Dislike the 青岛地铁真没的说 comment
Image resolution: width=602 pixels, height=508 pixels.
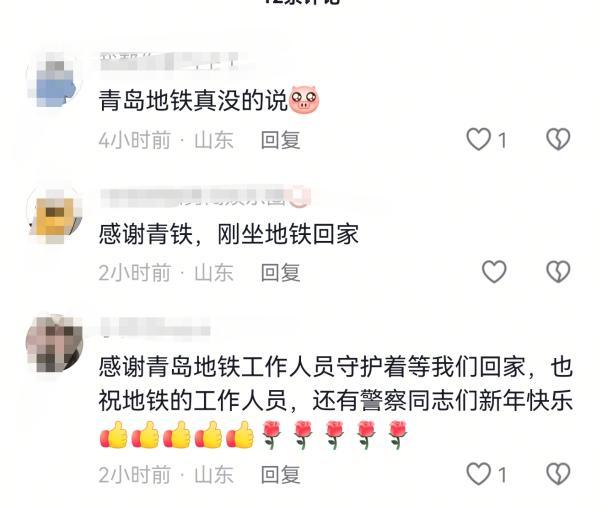coord(558,139)
